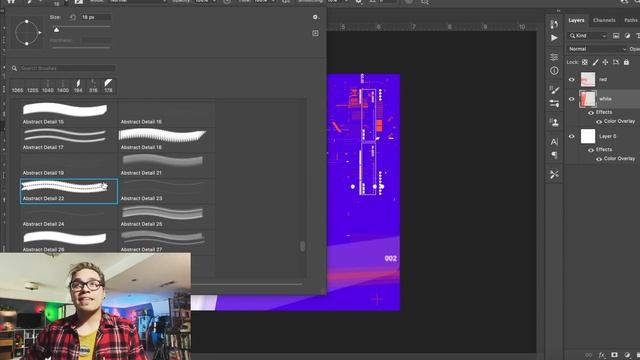Switch to the Layers tab
Screen dimensions: 640x360
pos(576,20)
